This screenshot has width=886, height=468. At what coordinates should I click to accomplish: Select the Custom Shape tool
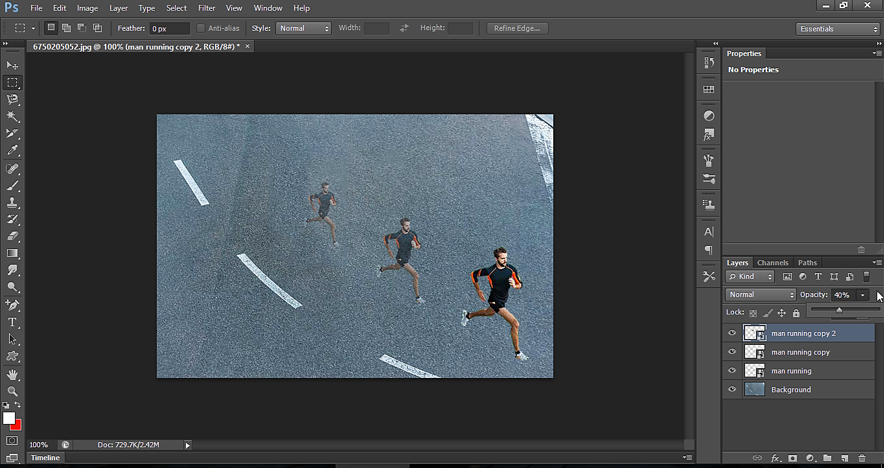point(12,356)
